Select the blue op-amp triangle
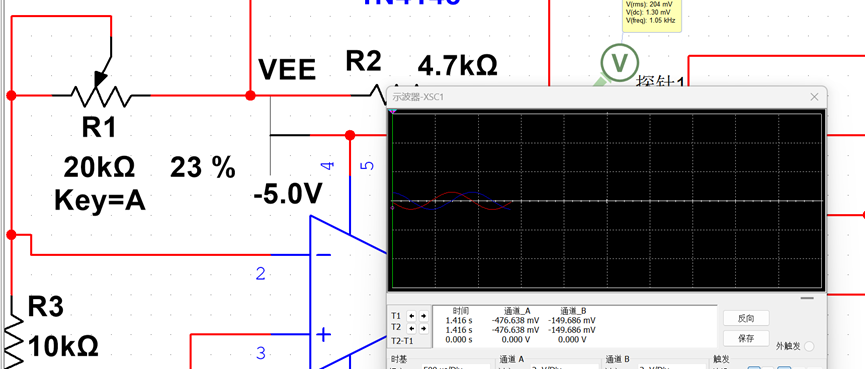Image resolution: width=865 pixels, height=369 pixels. pyautogui.click(x=348, y=292)
